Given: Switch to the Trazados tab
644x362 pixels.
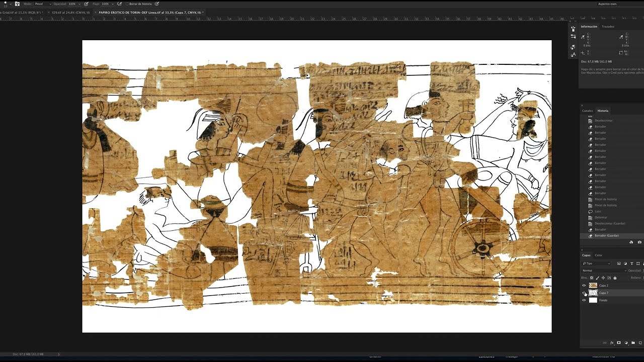Looking at the screenshot, I should 608,27.
